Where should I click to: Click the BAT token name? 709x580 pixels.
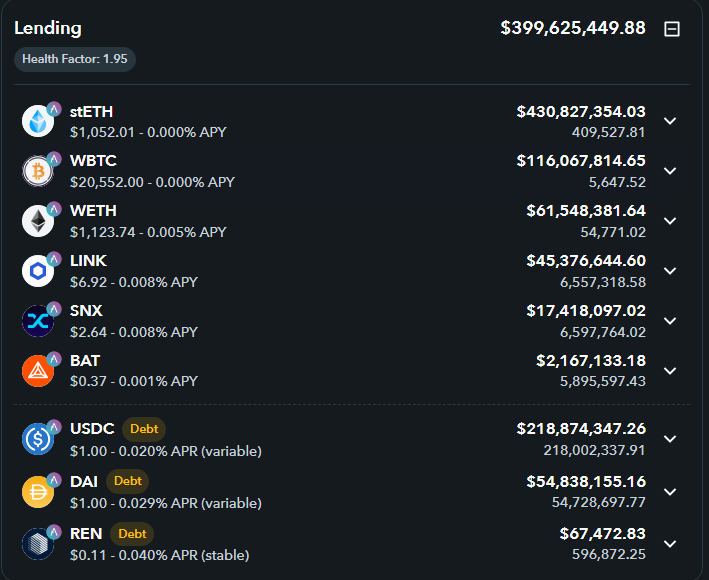(x=85, y=361)
